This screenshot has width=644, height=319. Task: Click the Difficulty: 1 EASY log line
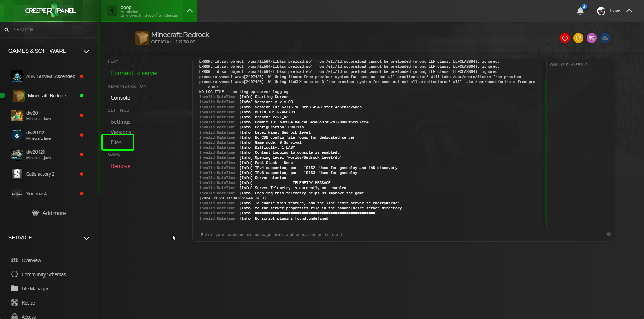tap(247, 148)
